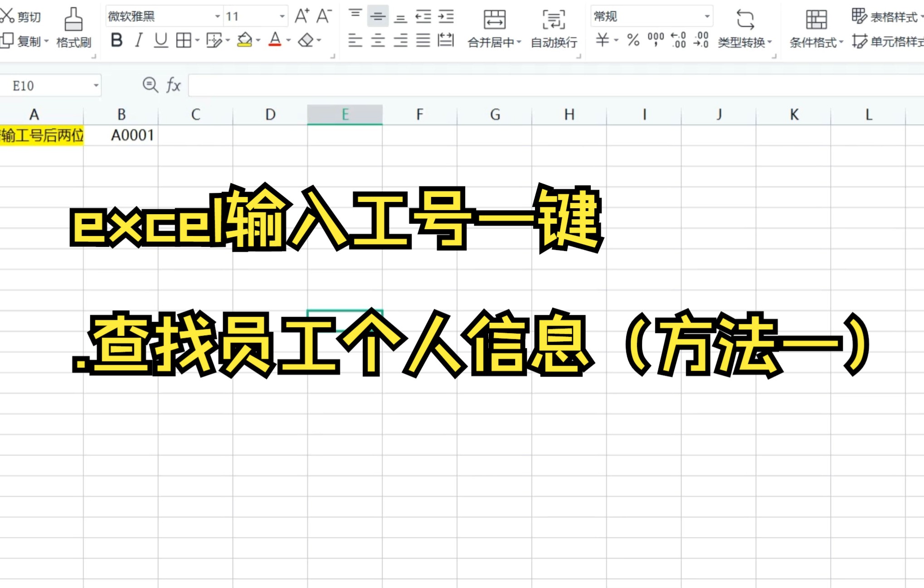
Task: Toggle italic formatting
Action: click(x=139, y=40)
